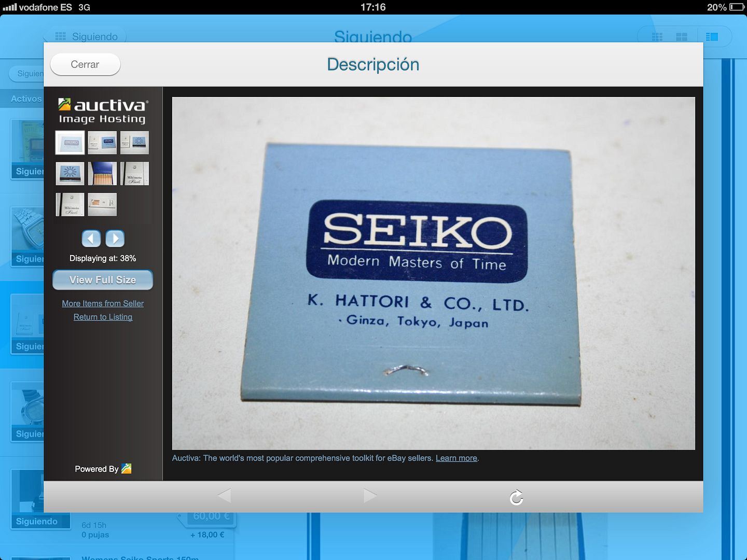Show previous image with left arrow
Screen dimensions: 747x560
pyautogui.click(x=91, y=239)
